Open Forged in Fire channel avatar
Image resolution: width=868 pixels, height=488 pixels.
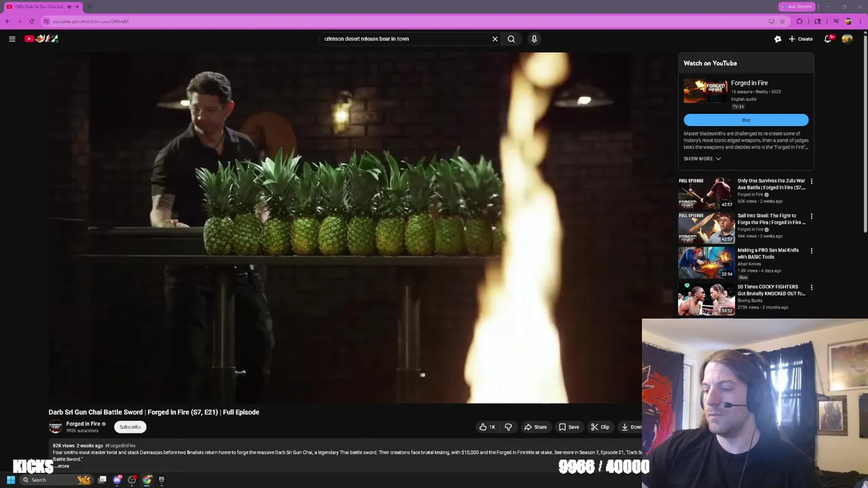click(x=56, y=427)
